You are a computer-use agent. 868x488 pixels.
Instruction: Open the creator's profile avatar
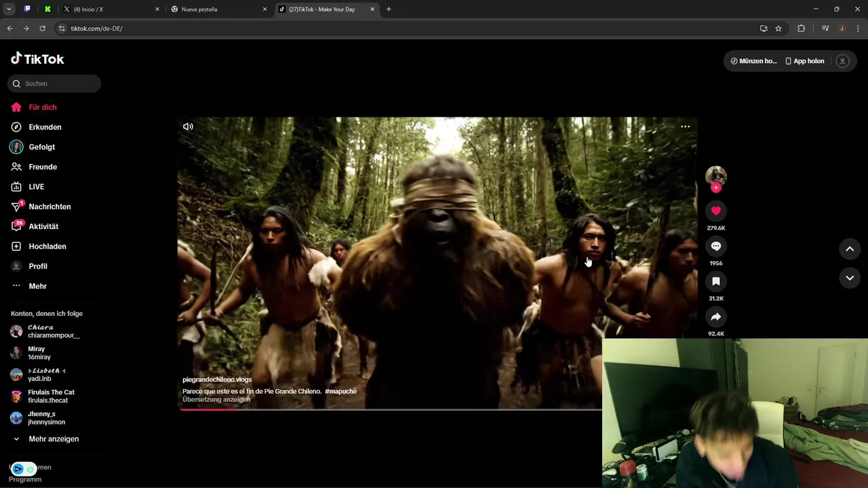click(x=715, y=176)
